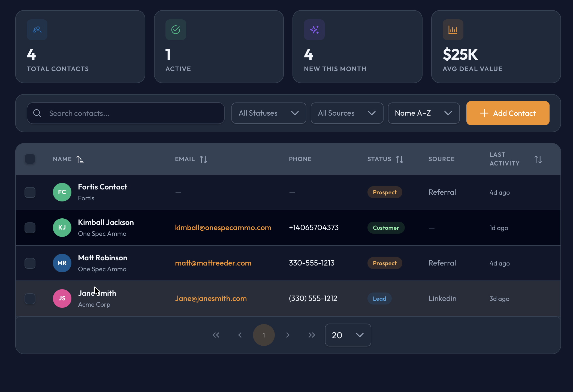Check the Fortis Contact row checkbox
The width and height of the screenshot is (573, 392).
(x=30, y=192)
